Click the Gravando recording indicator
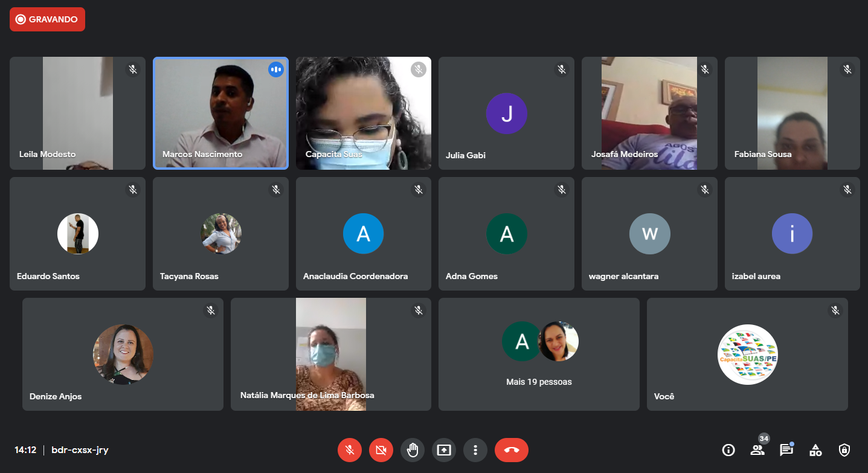The image size is (868, 473). coord(47,19)
